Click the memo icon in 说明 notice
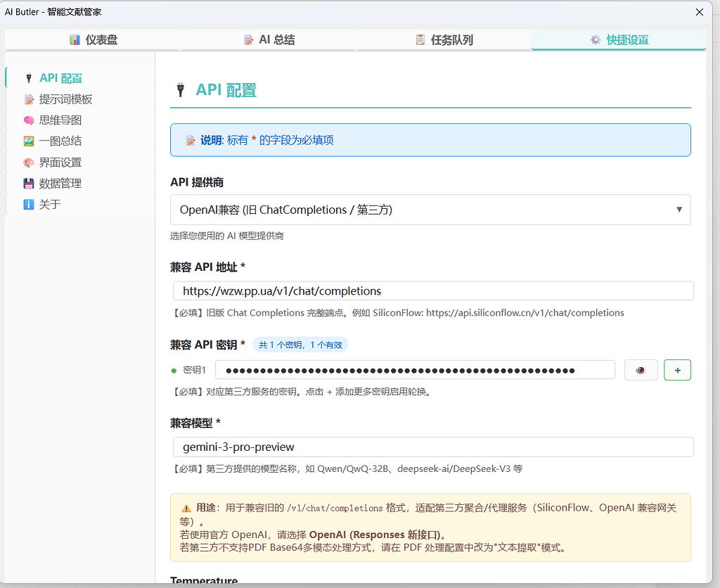Viewport: 720px width, 588px height. pyautogui.click(x=190, y=141)
